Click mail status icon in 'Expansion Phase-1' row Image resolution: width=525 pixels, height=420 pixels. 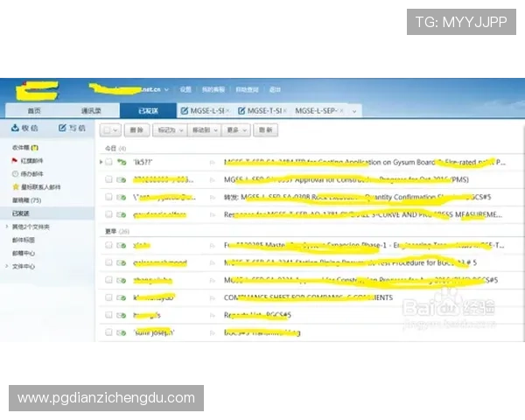[122, 246]
